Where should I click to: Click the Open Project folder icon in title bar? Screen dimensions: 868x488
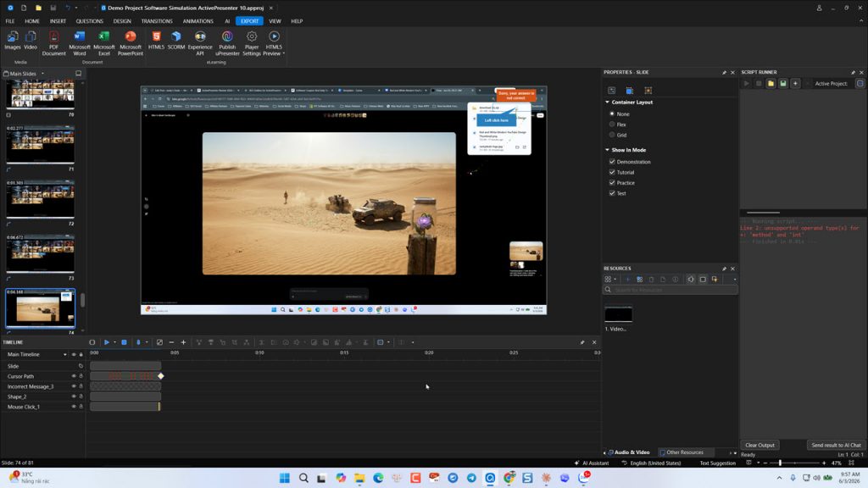click(x=38, y=8)
